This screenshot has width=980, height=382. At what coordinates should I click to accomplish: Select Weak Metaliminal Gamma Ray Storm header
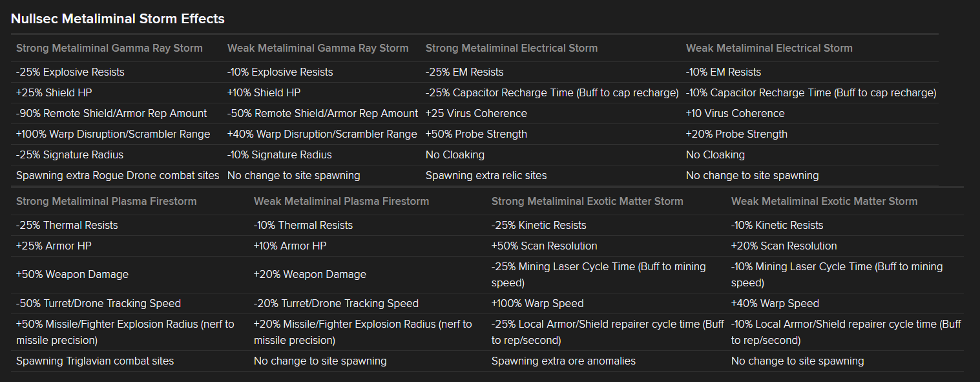point(318,48)
